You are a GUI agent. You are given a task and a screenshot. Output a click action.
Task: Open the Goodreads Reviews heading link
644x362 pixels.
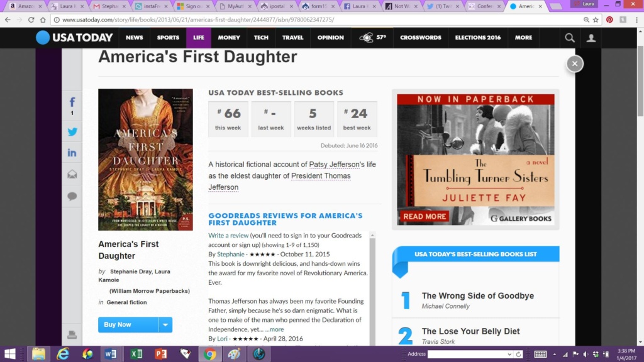(286, 219)
